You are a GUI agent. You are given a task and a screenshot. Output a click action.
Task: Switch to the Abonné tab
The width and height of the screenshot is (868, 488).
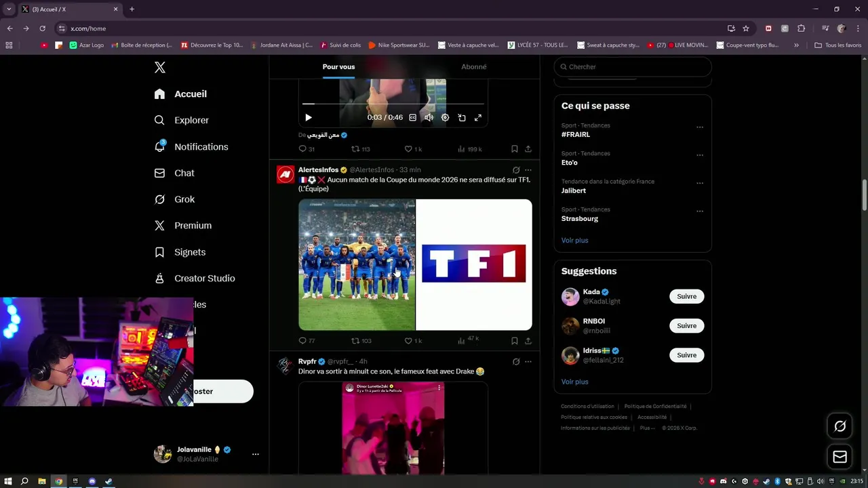(473, 67)
